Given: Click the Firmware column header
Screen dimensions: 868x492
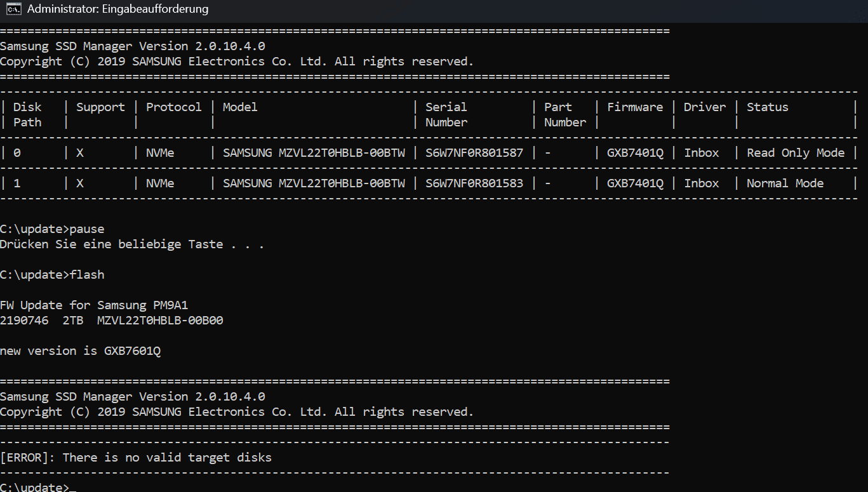Looking at the screenshot, I should click(634, 107).
